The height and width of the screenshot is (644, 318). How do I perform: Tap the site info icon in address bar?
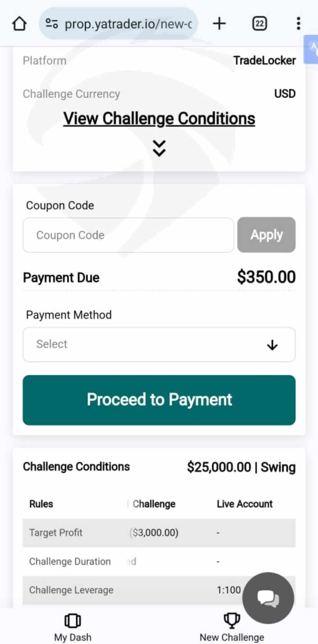coord(52,23)
